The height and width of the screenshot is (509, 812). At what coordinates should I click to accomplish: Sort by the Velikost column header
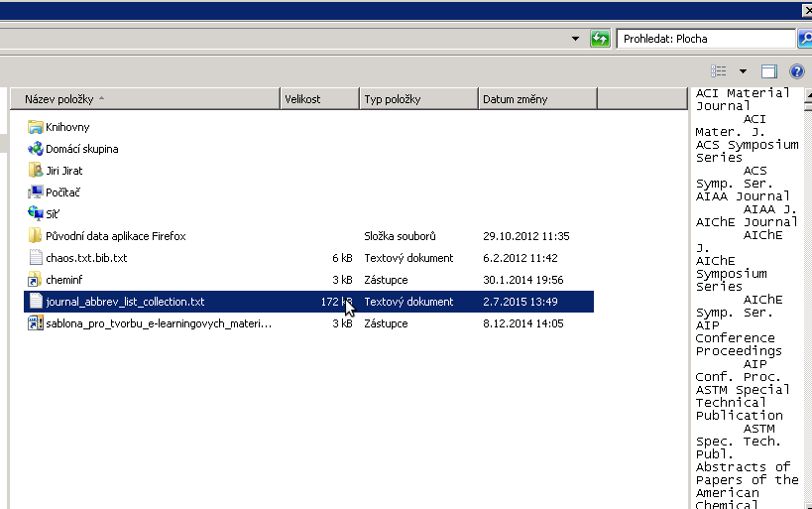coord(319,99)
